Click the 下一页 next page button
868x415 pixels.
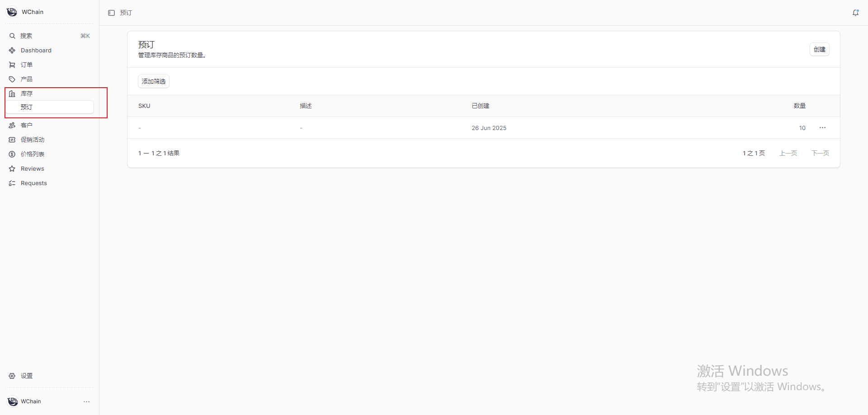(x=820, y=154)
